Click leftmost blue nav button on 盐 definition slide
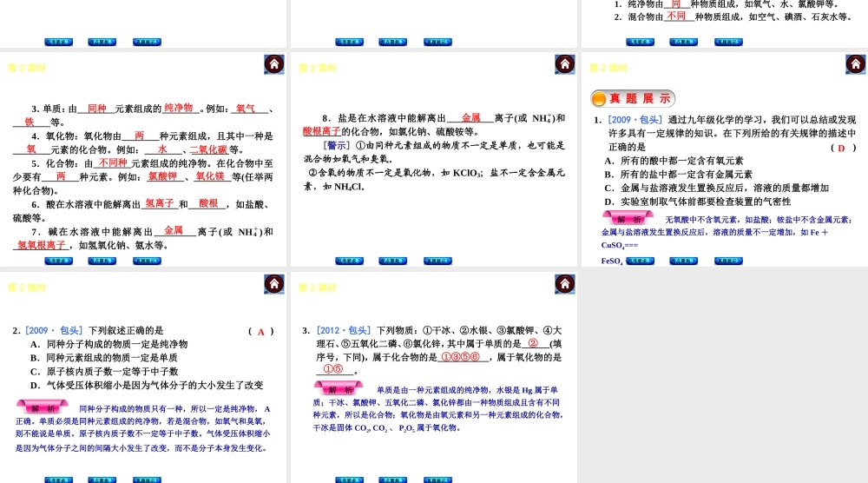This screenshot has height=483, width=868. (349, 261)
